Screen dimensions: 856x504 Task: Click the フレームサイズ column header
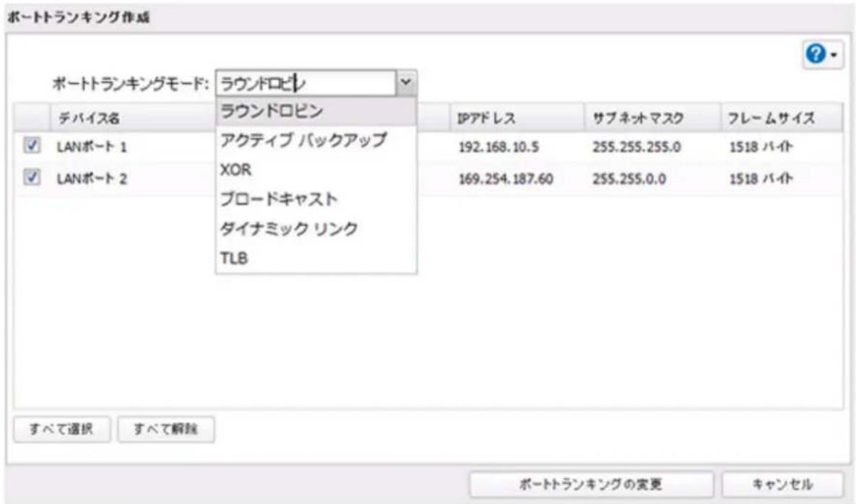tap(781, 118)
